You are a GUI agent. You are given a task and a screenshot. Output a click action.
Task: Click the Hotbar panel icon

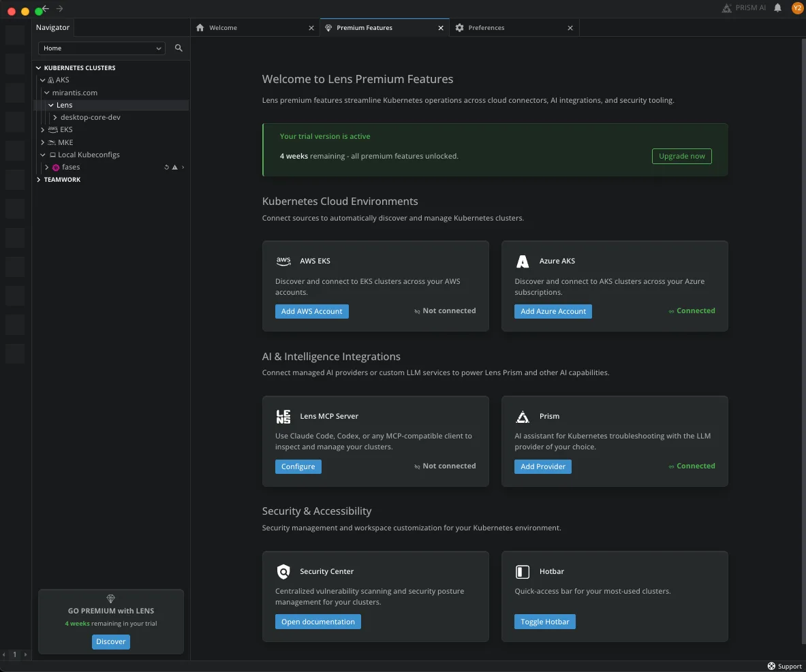[523, 572]
